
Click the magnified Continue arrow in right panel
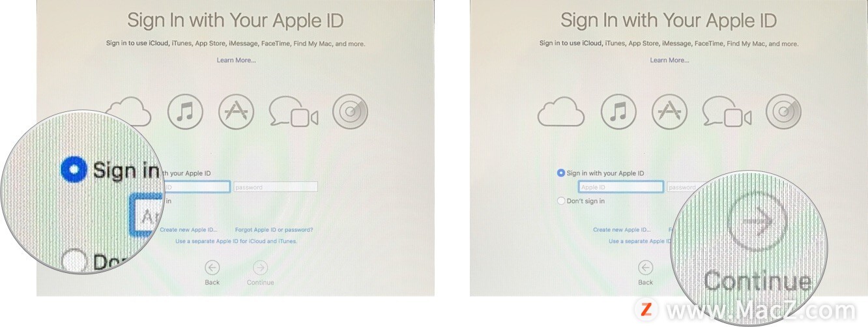pyautogui.click(x=757, y=221)
